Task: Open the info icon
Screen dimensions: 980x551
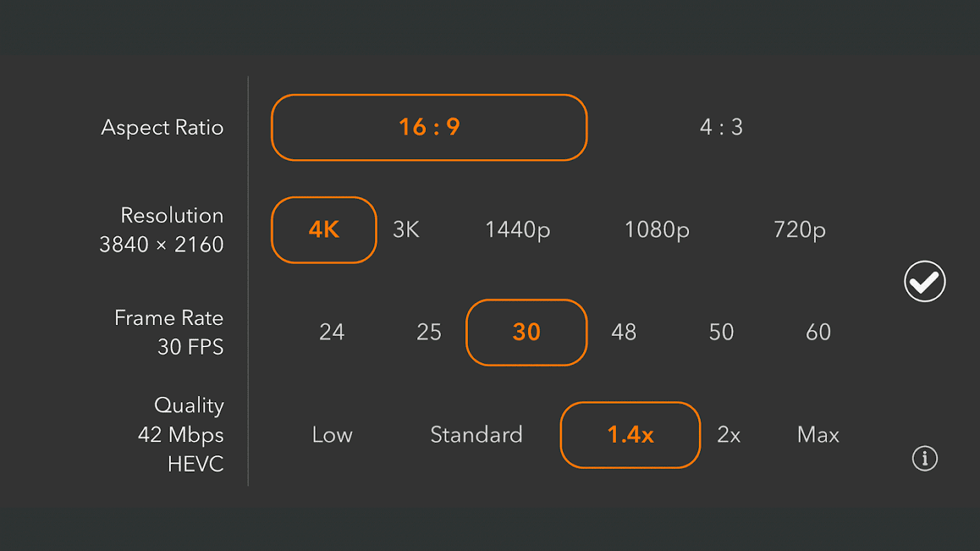Action: pos(925,458)
